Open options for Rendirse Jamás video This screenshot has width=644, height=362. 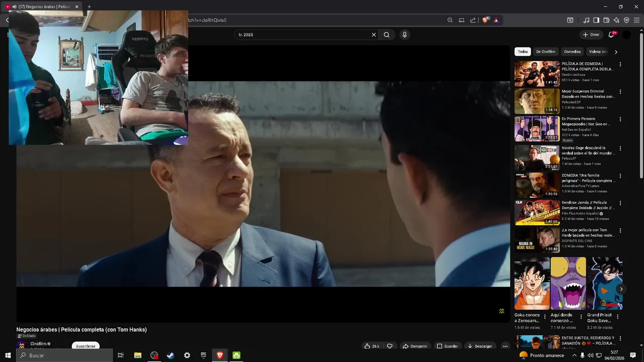tap(620, 203)
